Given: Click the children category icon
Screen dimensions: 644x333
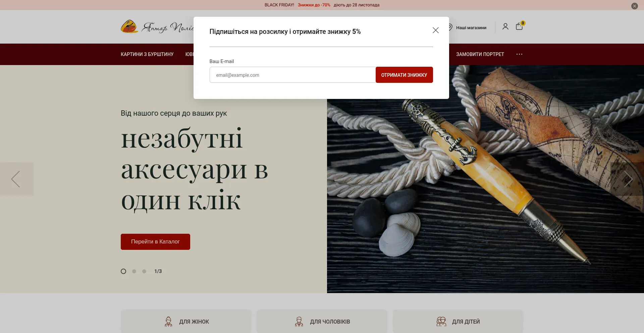Looking at the screenshot, I should 441,322.
